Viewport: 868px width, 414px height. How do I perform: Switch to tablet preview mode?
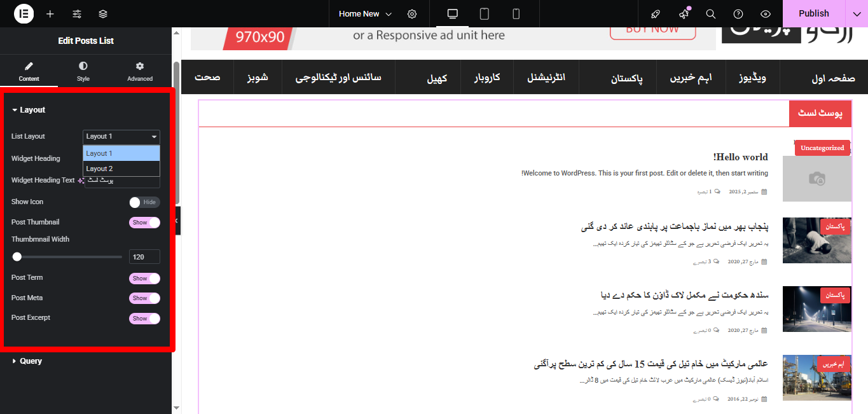pos(485,13)
